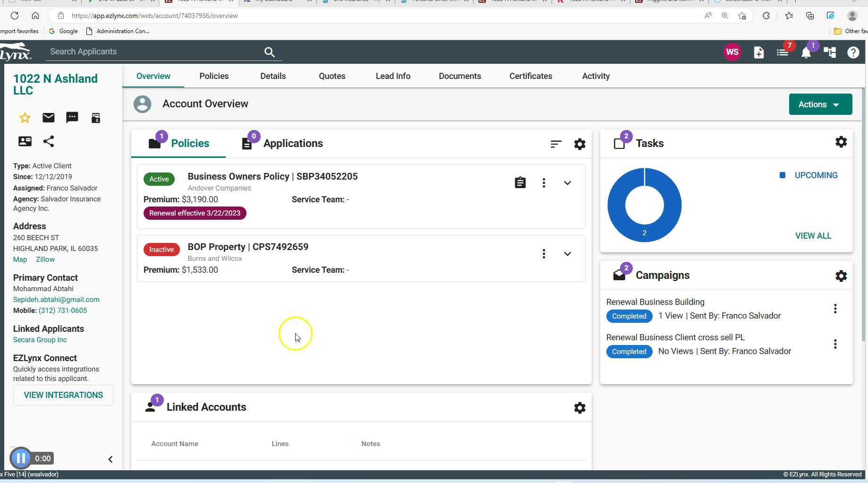Open the help question mark icon
The width and height of the screenshot is (868, 483).
pos(853,52)
